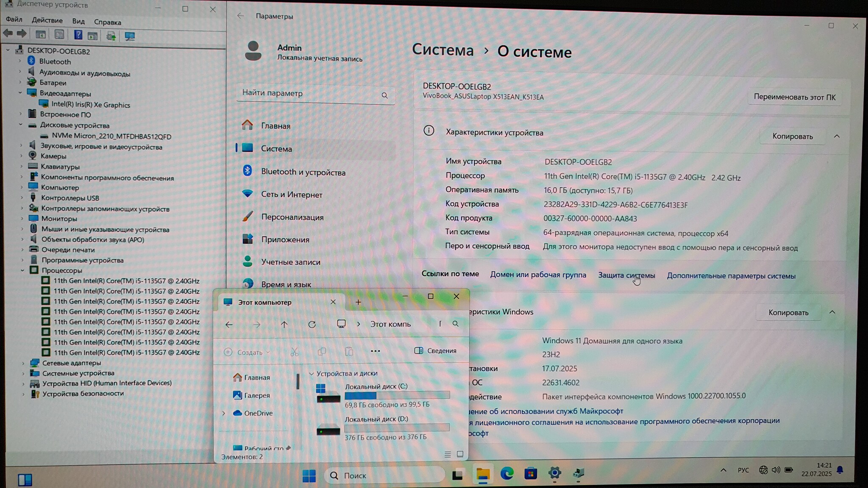Screen dimensions: 868x488
Task: Collapse the device specifications section chevron
Action: click(837, 136)
